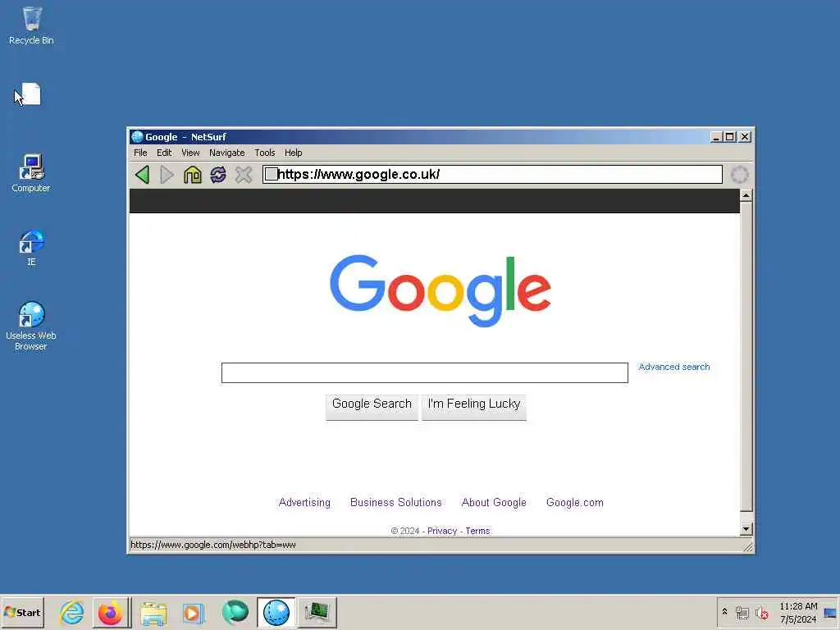
Task: Click the Google logo image
Action: click(x=441, y=290)
